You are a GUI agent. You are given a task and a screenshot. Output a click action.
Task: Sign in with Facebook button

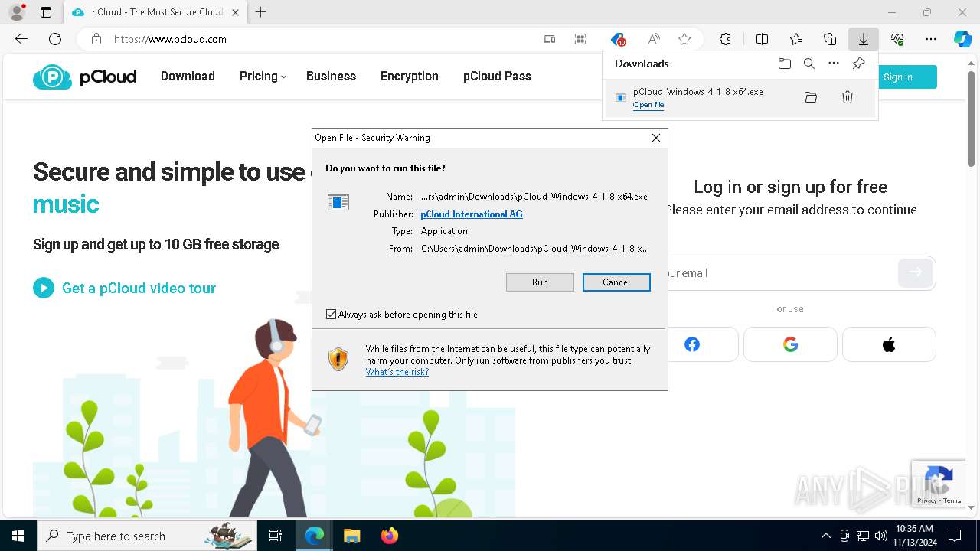coord(691,344)
